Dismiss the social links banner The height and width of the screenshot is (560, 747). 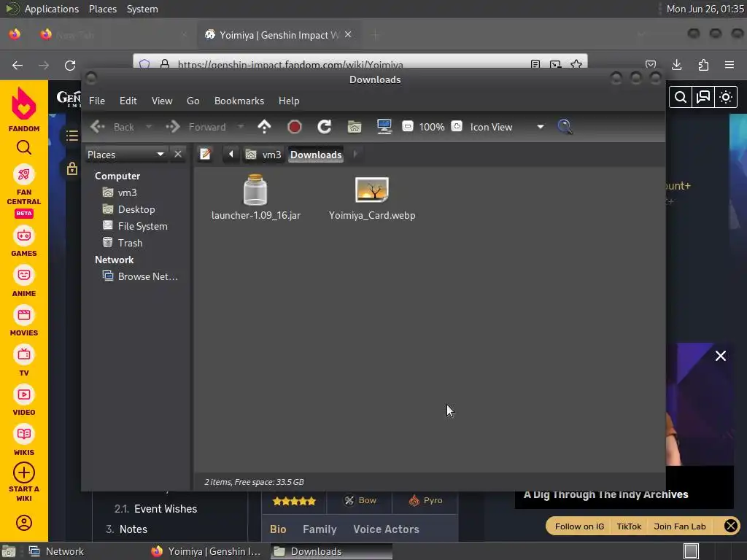[x=731, y=526]
